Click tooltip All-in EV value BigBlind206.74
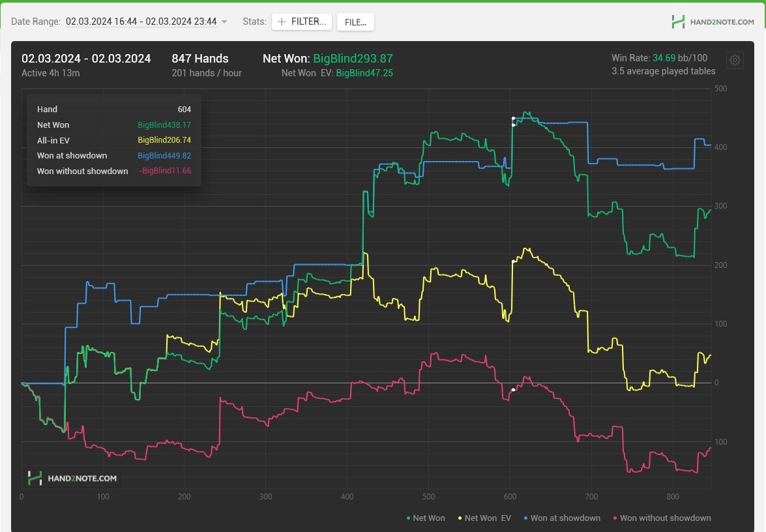 [x=164, y=140]
